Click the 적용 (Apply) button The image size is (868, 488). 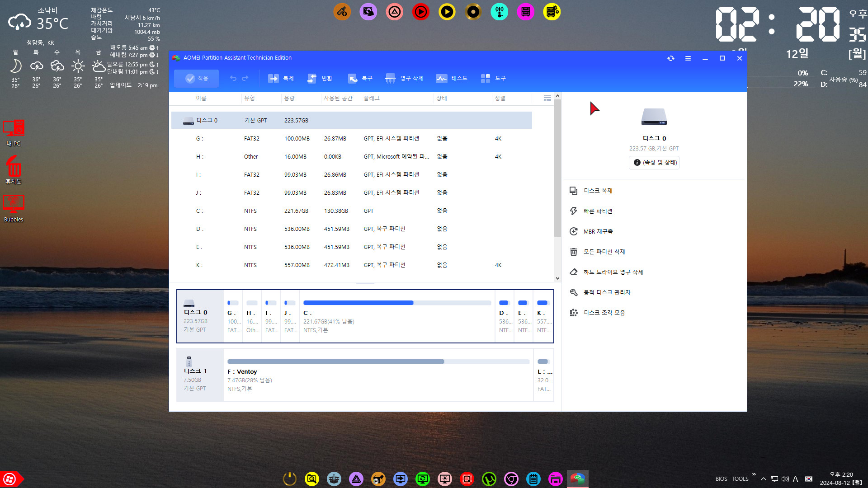[197, 78]
